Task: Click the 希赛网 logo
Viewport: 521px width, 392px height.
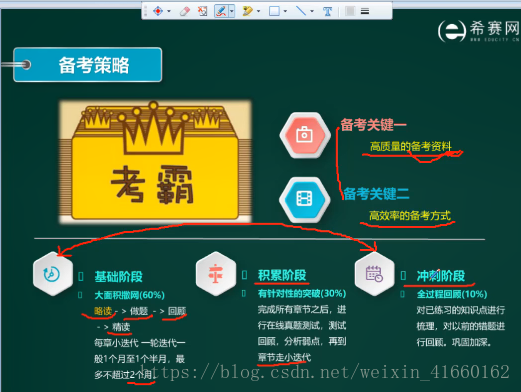Action: click(x=479, y=31)
